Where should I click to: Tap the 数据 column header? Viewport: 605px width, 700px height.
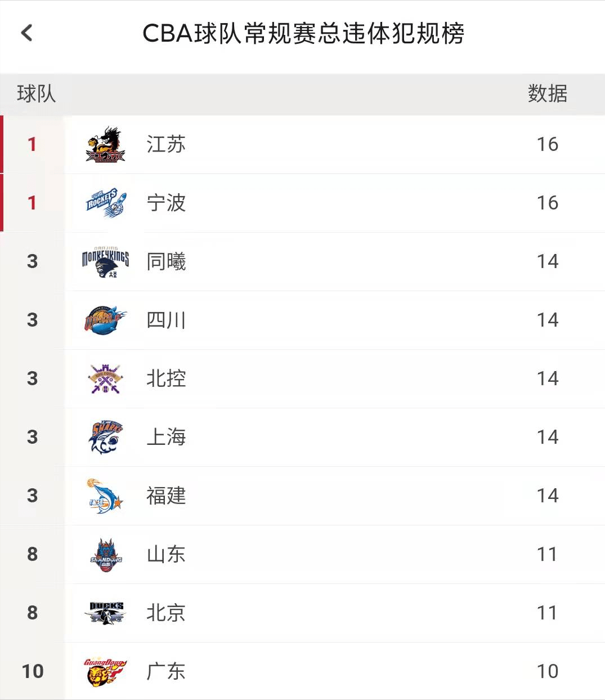pyautogui.click(x=547, y=93)
